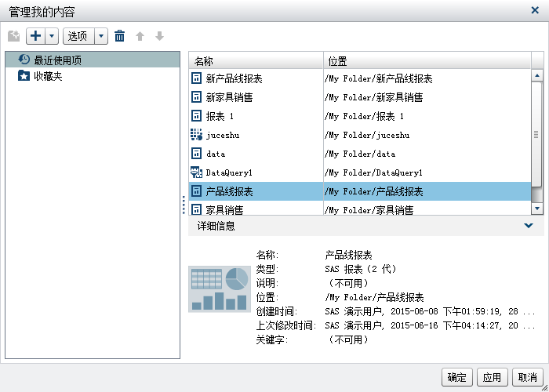Select 最近使用项 in the left tree

(93, 60)
